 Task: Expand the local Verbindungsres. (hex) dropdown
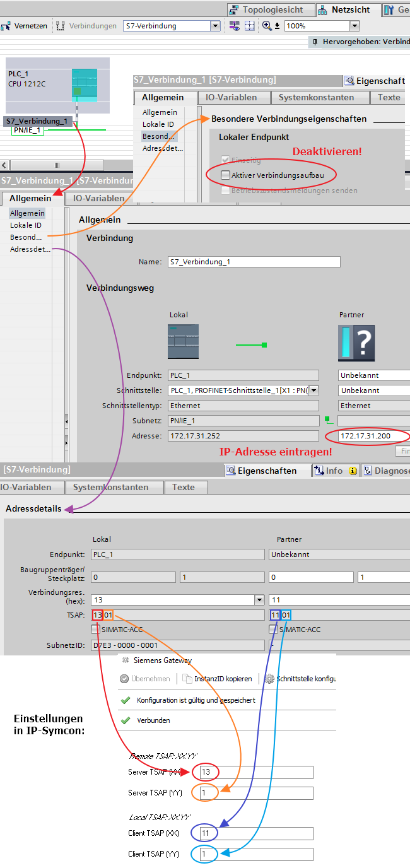[x=259, y=600]
